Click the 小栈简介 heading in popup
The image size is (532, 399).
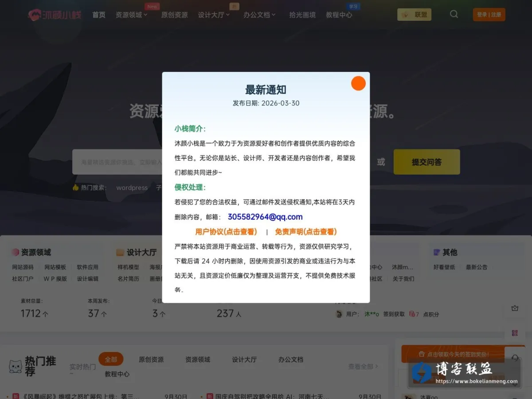[190, 129]
